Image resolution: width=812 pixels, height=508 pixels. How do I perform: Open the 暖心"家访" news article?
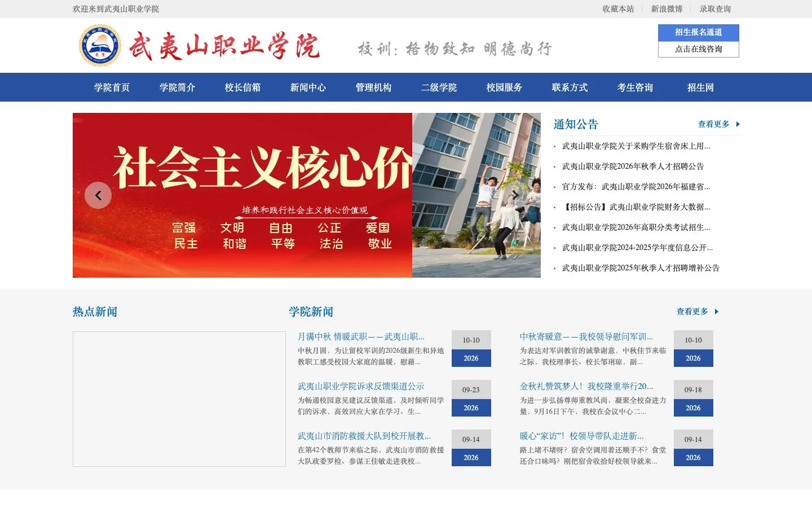[581, 436]
